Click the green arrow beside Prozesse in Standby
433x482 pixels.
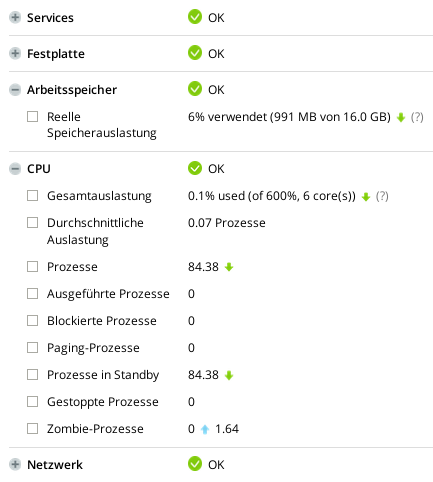(x=229, y=375)
